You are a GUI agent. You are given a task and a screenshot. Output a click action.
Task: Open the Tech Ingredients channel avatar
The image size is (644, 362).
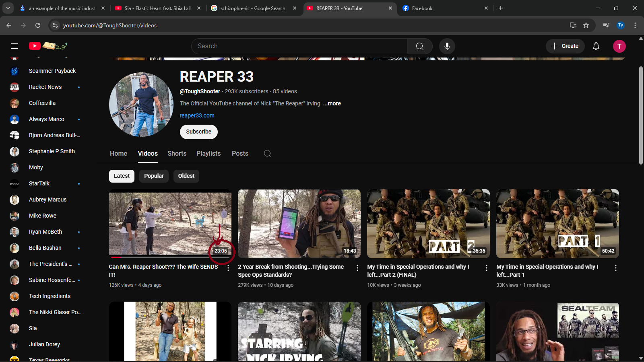(x=14, y=296)
